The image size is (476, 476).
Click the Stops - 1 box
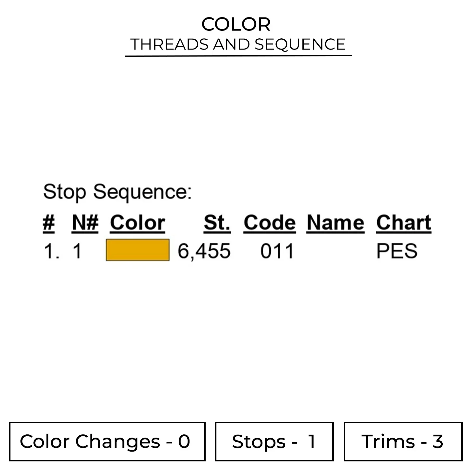click(274, 441)
